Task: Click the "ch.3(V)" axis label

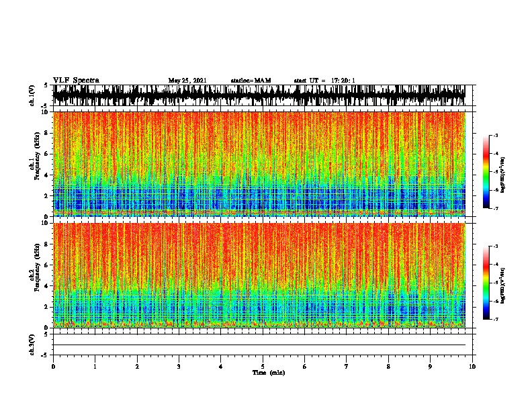Action: click(32, 345)
